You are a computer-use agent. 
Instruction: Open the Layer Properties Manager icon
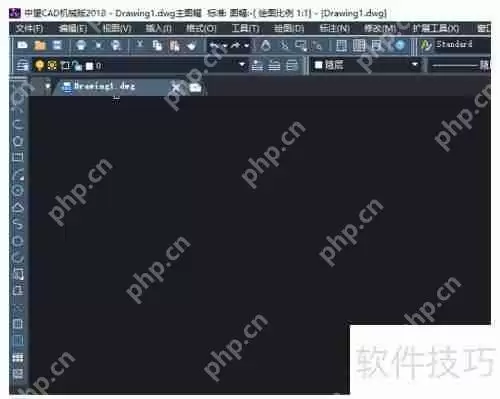coord(22,65)
